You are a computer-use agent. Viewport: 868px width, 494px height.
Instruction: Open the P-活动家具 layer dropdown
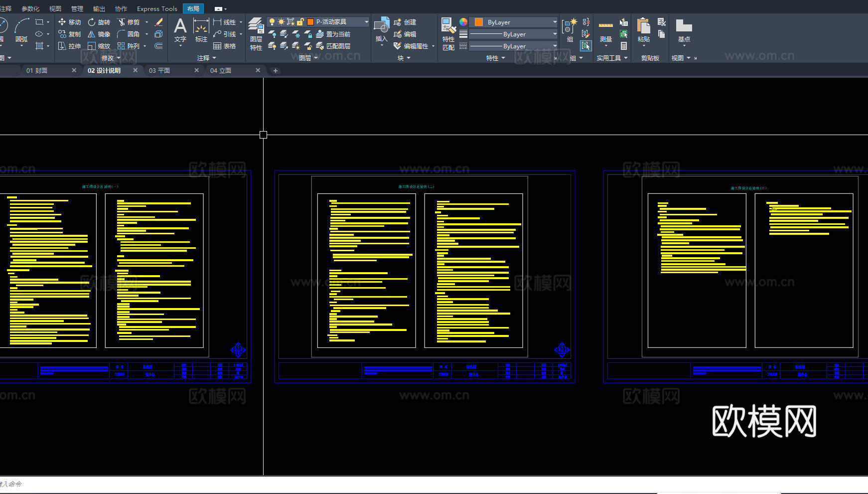click(x=318, y=22)
